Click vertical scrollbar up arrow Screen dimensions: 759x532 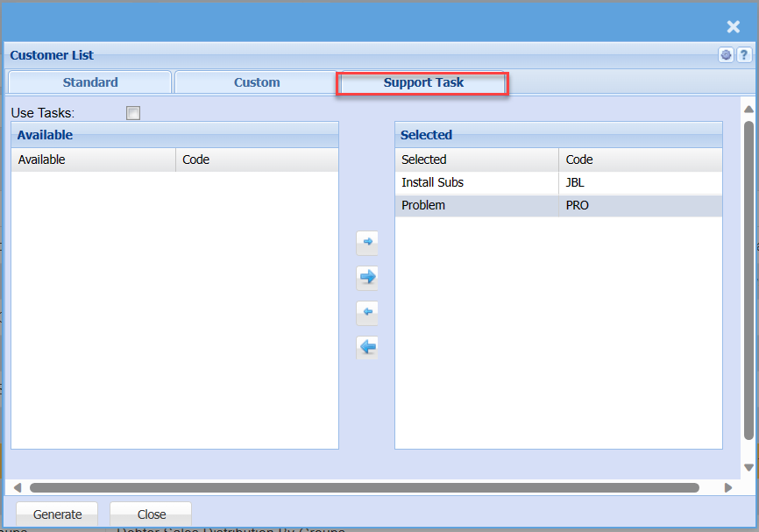click(748, 110)
